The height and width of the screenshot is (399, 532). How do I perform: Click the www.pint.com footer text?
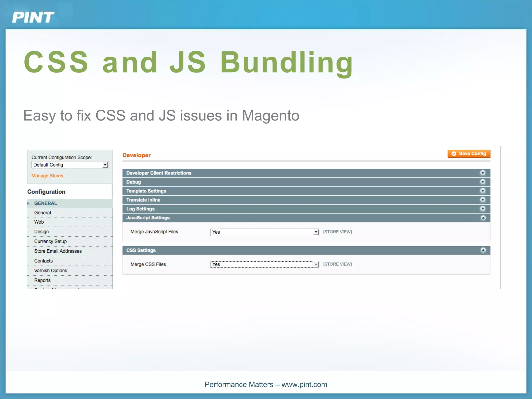pos(304,384)
